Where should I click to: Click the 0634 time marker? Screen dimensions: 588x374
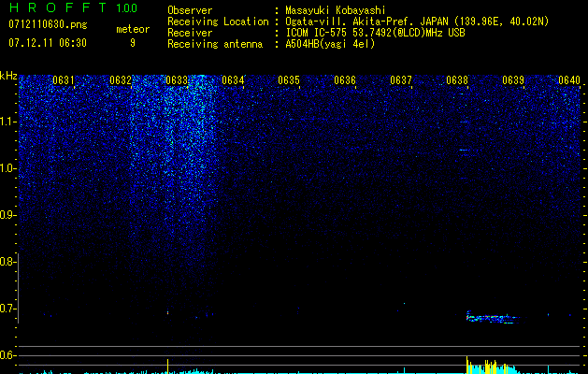click(x=233, y=80)
